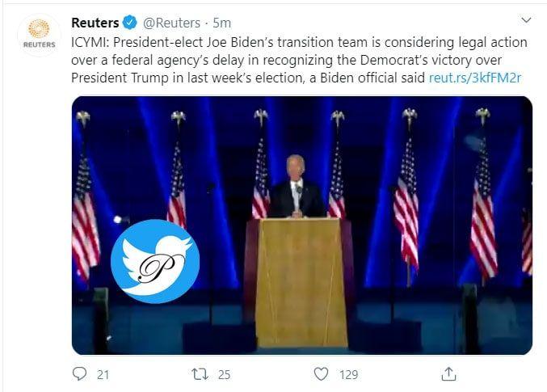The width and height of the screenshot is (547, 392).
Task: Expand the tweet options chevron
Action: click(x=526, y=20)
